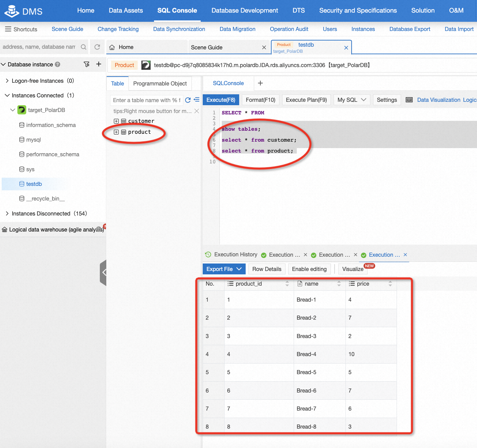Viewport: 477px width, 448px height.
Task: Add a new SQLConsole tab
Action: point(260,83)
